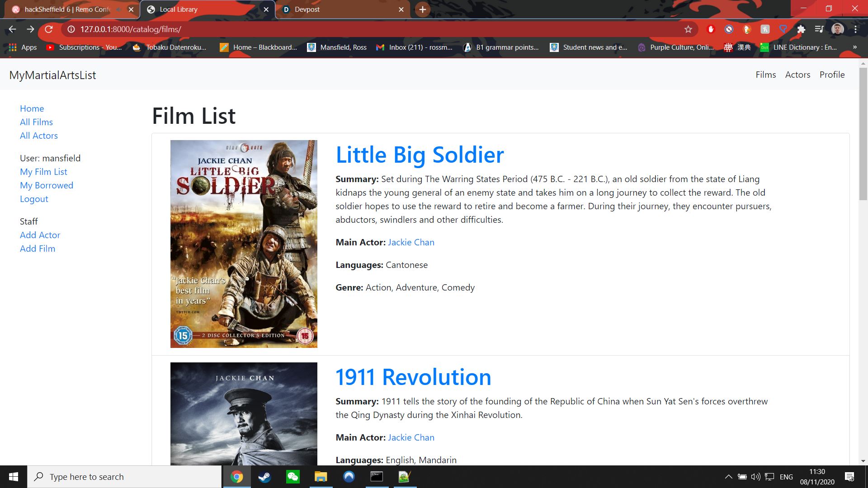Open Steam from the taskbar
This screenshot has width=868, height=488.
(264, 477)
